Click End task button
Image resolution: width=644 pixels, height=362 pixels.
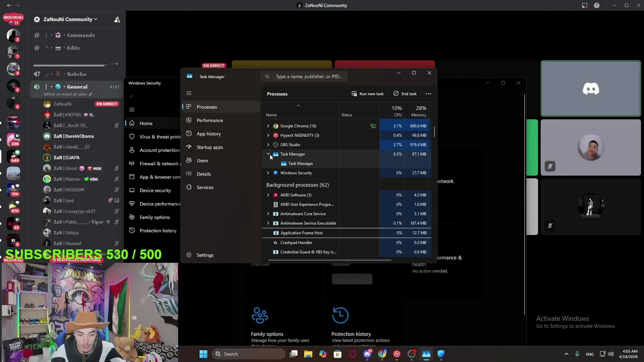[x=405, y=94]
